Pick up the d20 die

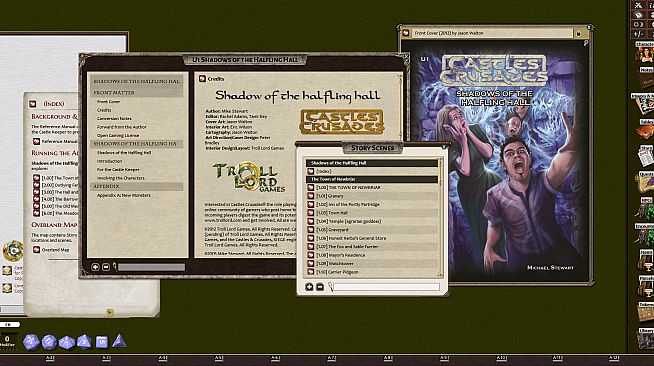coord(31,342)
